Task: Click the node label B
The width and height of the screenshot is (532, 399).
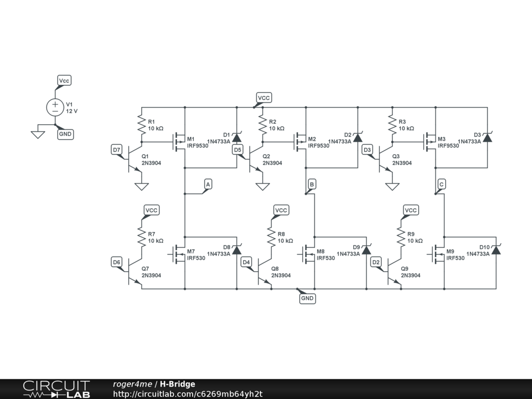Action: click(x=312, y=184)
